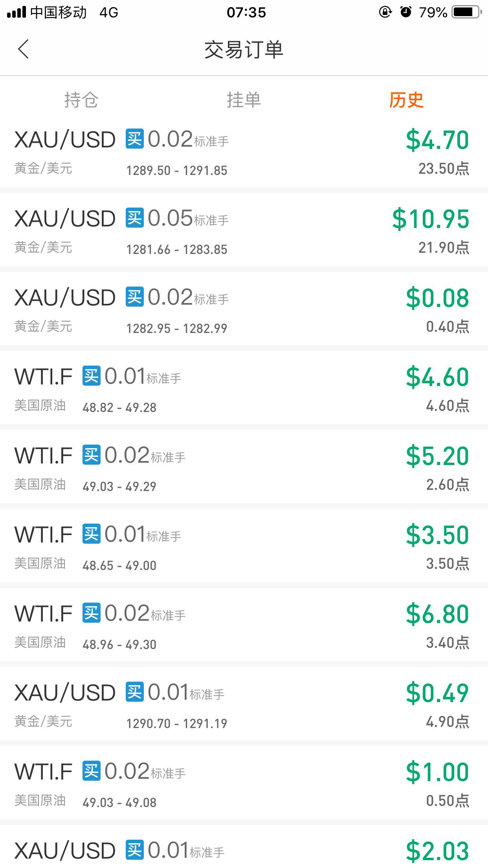488x868 pixels.
Task: Tap 买 badge on $5.20 WTI.F order
Action: click(x=92, y=455)
